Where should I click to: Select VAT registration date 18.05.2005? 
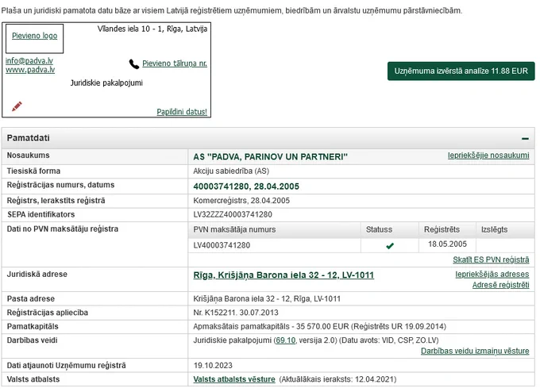pyautogui.click(x=447, y=244)
